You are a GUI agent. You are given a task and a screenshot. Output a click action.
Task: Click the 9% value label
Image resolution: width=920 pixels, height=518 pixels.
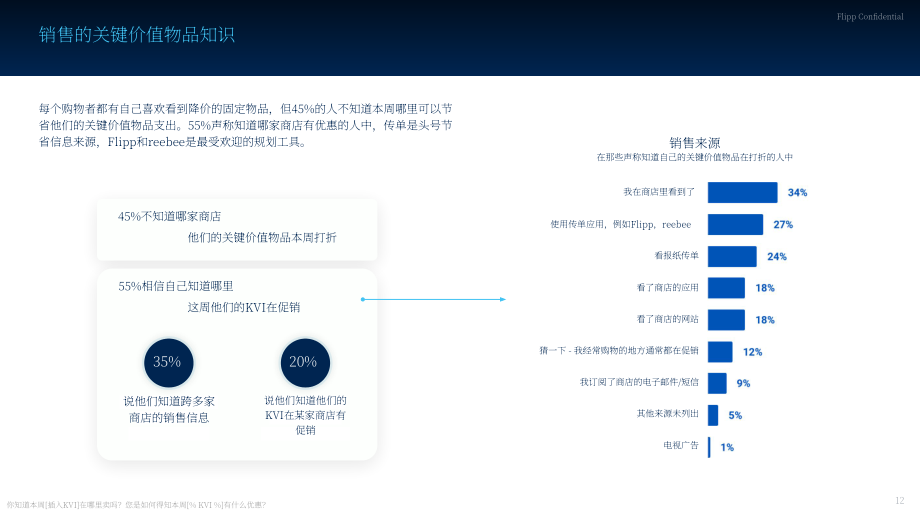click(743, 384)
